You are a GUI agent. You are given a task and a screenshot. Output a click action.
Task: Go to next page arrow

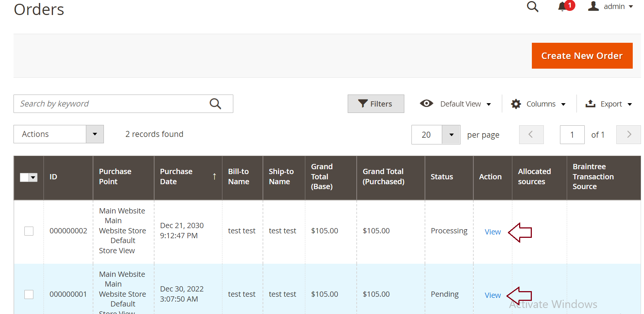click(629, 135)
